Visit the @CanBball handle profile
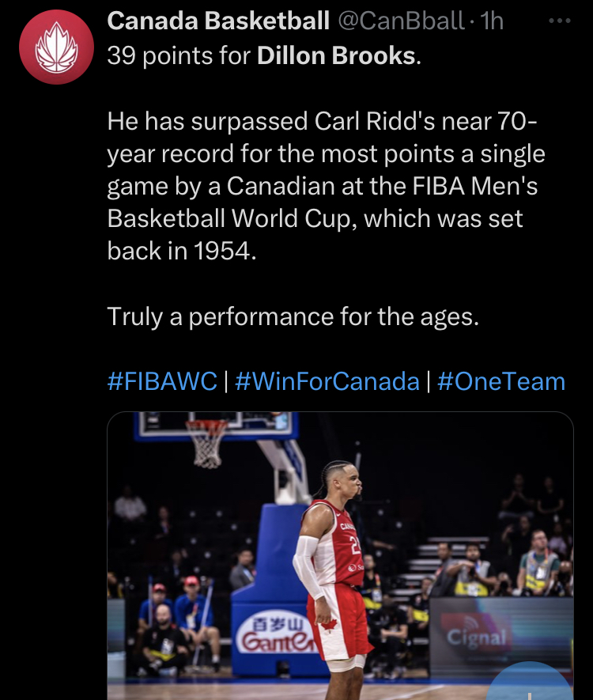Screen dimensions: 593x700 point(401,21)
